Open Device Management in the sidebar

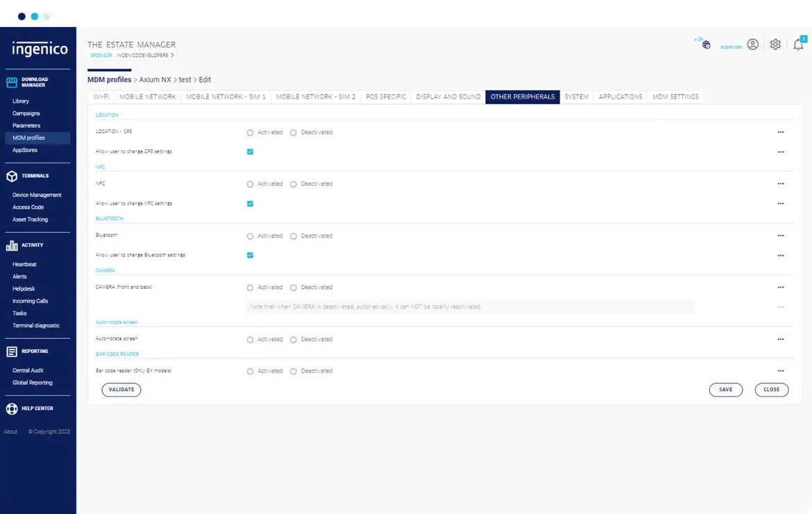tap(37, 195)
